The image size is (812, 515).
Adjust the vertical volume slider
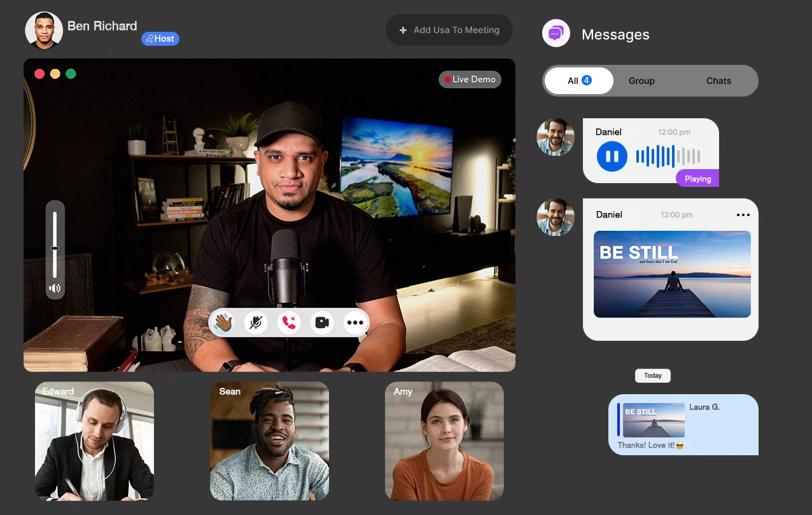(55, 248)
